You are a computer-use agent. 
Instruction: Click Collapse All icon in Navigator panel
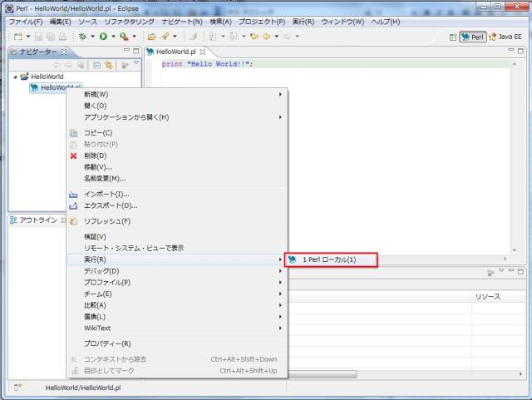point(97,64)
